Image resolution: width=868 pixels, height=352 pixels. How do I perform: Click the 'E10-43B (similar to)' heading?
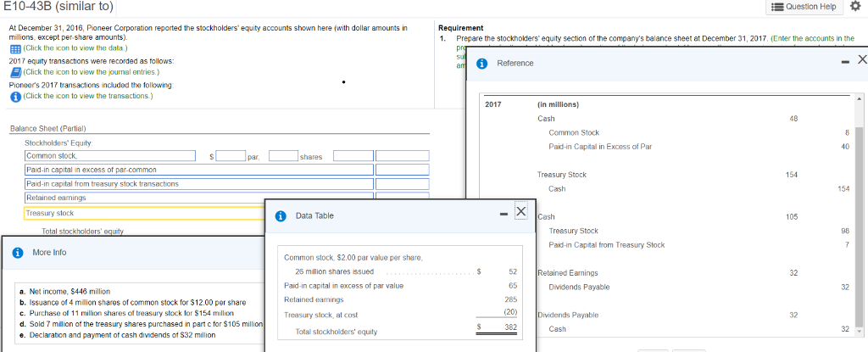click(x=58, y=7)
